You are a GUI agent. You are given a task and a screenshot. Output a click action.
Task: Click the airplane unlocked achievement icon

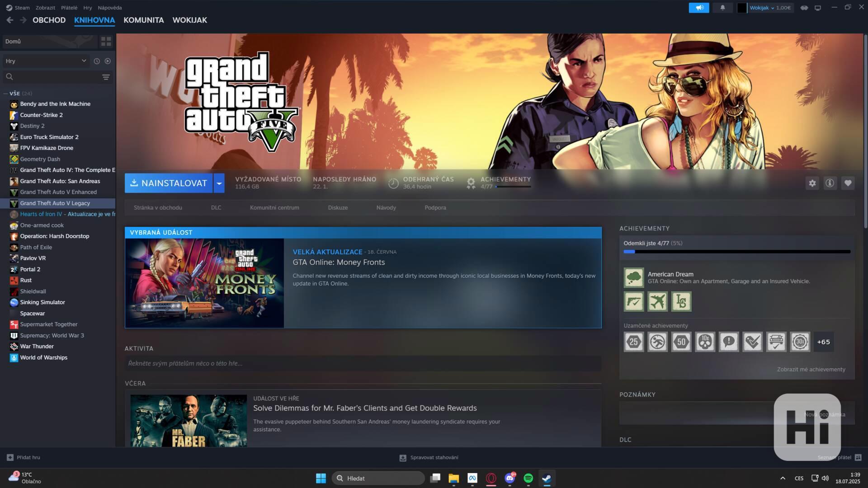click(657, 301)
